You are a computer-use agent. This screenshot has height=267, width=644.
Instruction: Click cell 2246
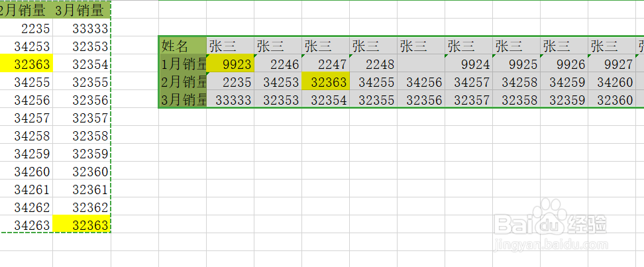(278, 63)
